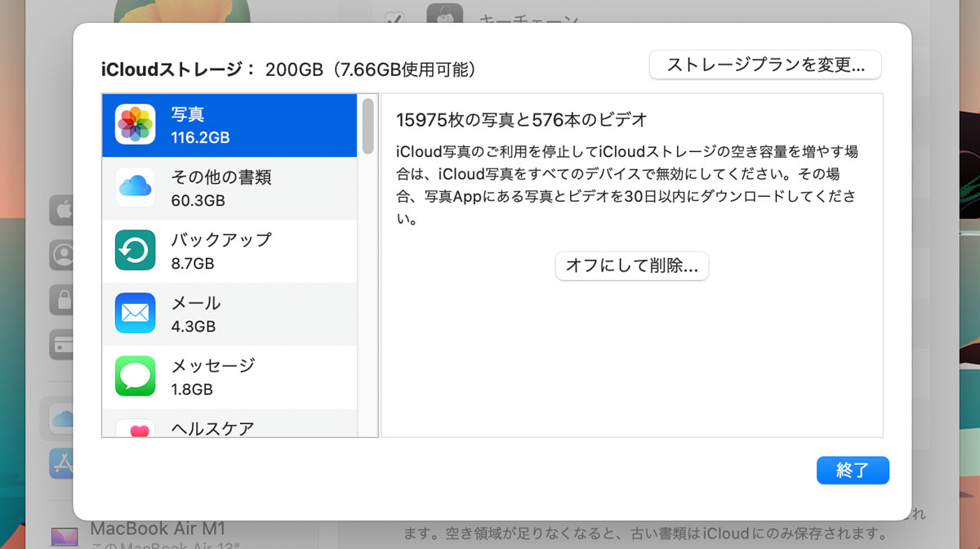Click the 15975枚の写真と576本のビデオ heading

522,120
